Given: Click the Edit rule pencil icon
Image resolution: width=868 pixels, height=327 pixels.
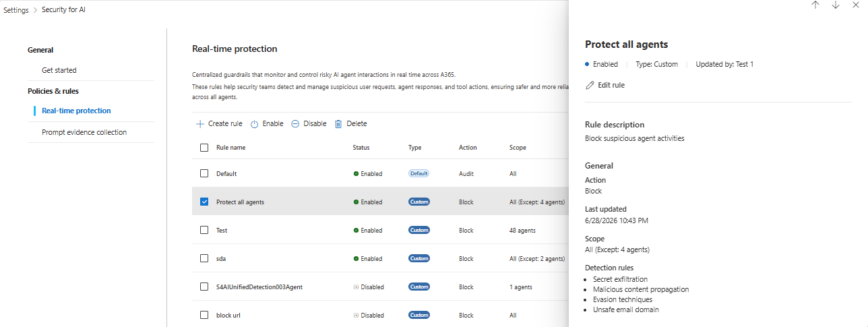Looking at the screenshot, I should click(x=590, y=85).
